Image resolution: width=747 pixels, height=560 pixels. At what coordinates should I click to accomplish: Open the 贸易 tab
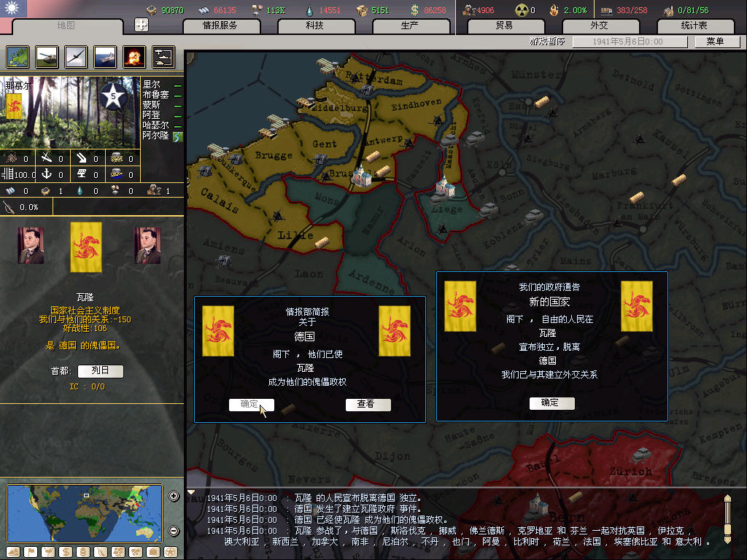[505, 26]
